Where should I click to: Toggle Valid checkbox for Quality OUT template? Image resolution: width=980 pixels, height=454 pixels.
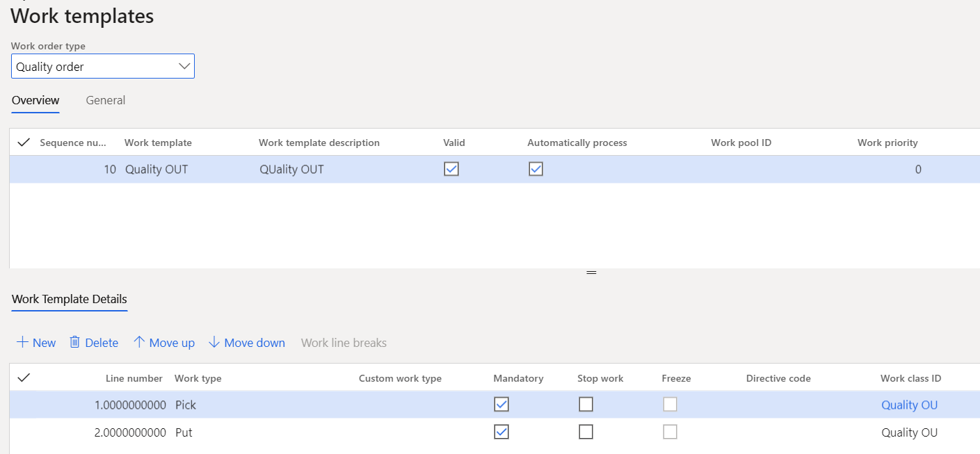pyautogui.click(x=451, y=169)
